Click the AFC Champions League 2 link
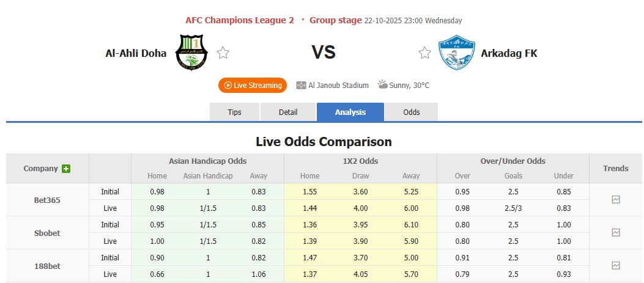This screenshot has width=644, height=283. [x=240, y=20]
